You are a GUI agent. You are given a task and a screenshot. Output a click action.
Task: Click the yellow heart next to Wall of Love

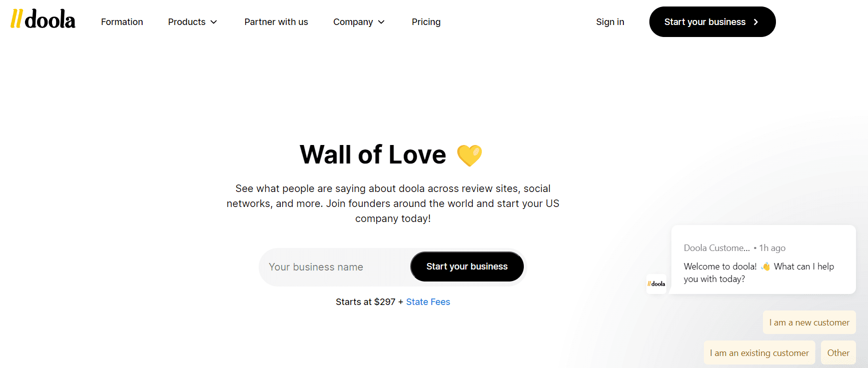tap(469, 155)
